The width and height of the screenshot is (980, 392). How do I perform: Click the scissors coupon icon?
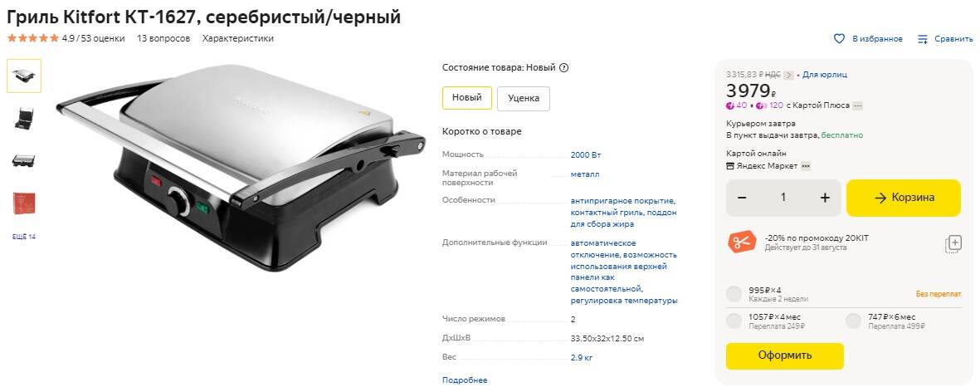point(742,242)
